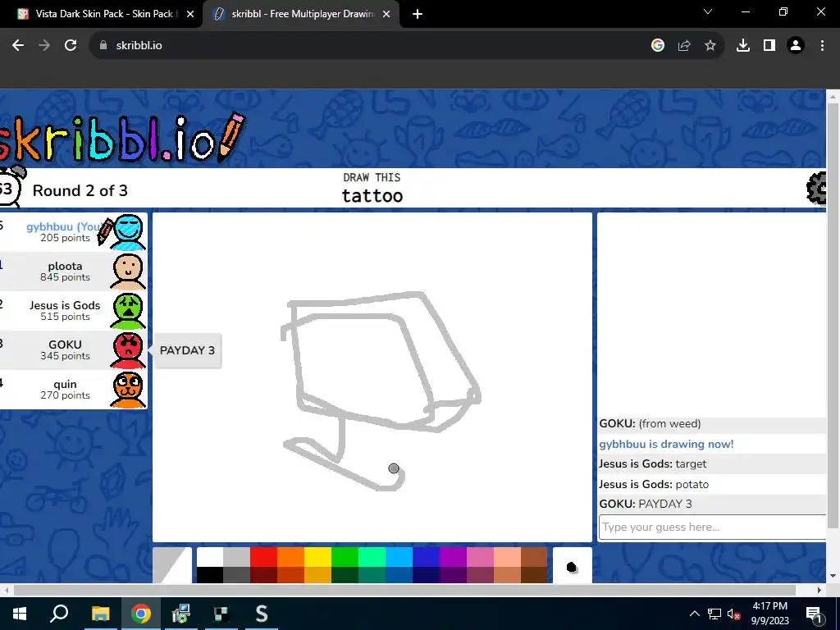The width and height of the screenshot is (840, 630).
Task: Pick the light blue color swatch
Action: click(x=399, y=557)
